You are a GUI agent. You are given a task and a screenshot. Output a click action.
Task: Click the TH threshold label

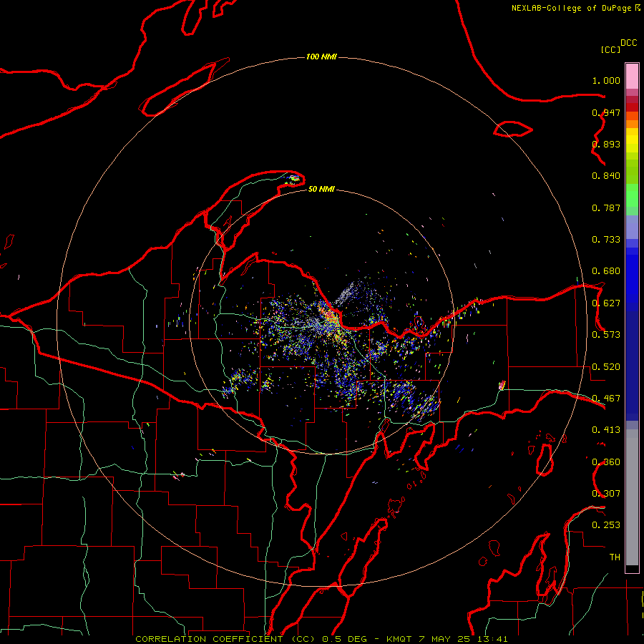tap(615, 557)
